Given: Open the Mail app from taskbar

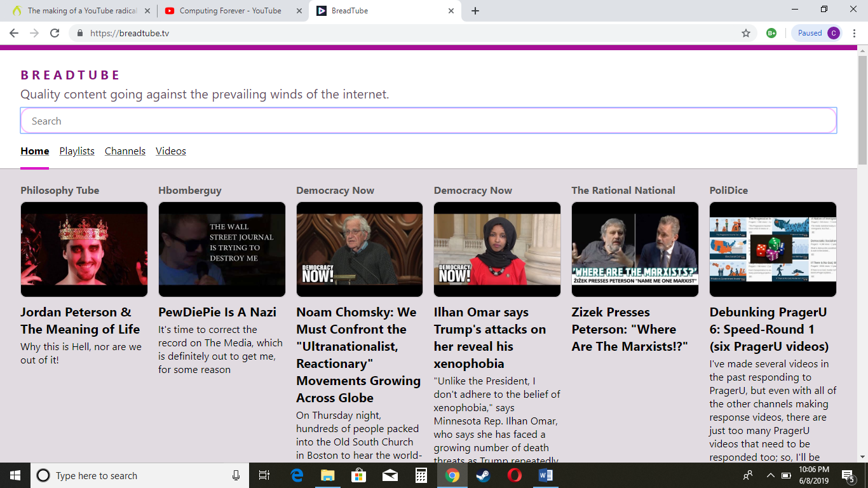Looking at the screenshot, I should 390,475.
